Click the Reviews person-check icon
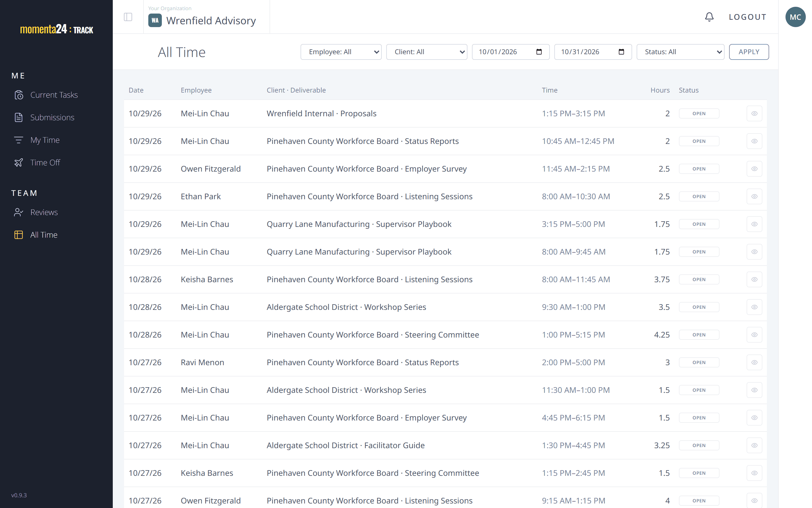This screenshot has height=508, width=812. click(19, 212)
